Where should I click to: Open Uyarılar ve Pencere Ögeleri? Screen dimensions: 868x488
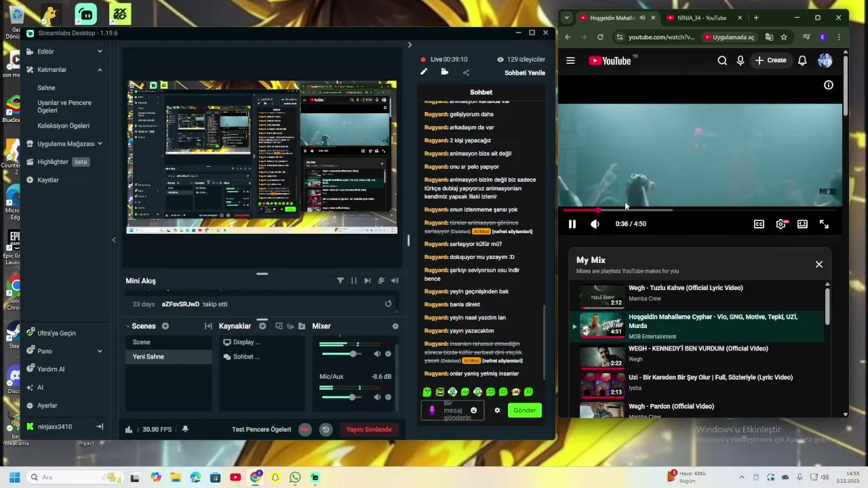point(64,106)
